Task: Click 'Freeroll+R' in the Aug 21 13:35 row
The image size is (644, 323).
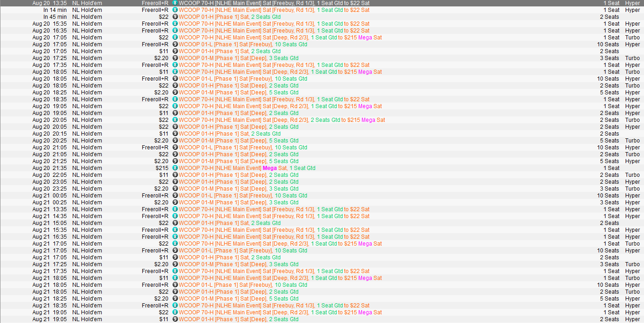Action: point(155,209)
